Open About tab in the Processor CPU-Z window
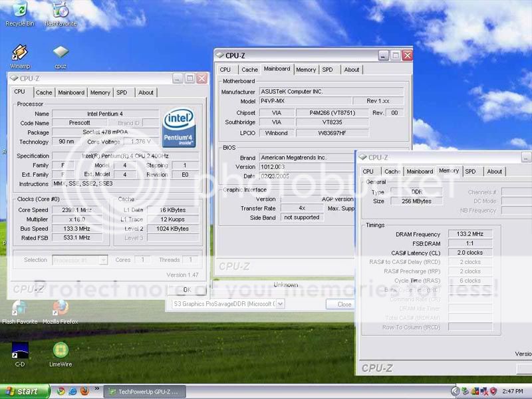 [146, 92]
